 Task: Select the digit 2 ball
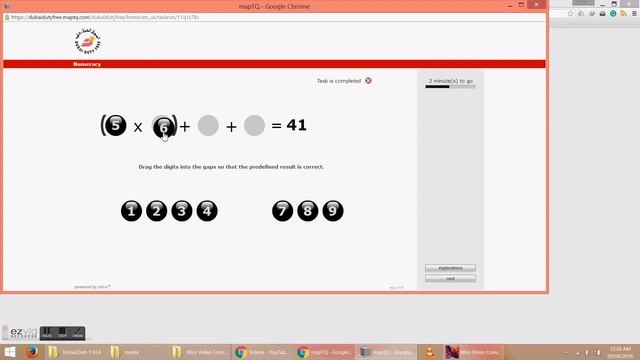[x=157, y=211]
